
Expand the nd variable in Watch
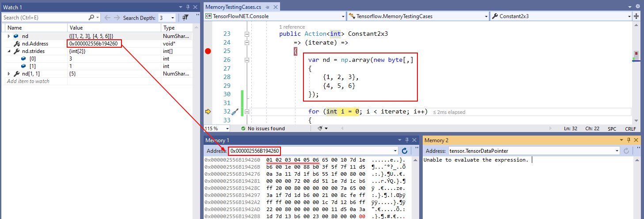tap(9, 36)
